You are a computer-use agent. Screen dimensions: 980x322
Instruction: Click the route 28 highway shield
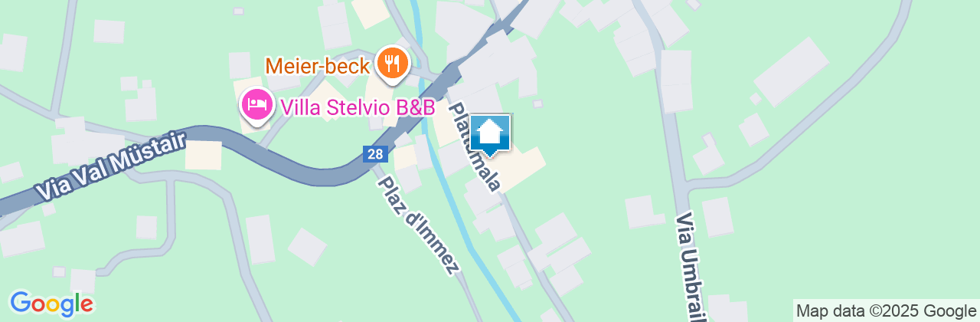pos(374,154)
